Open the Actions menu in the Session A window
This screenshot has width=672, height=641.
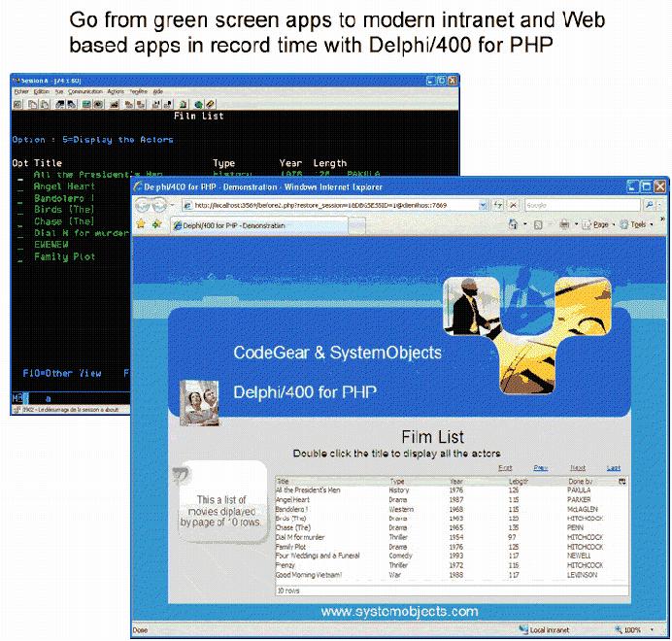tap(116, 91)
